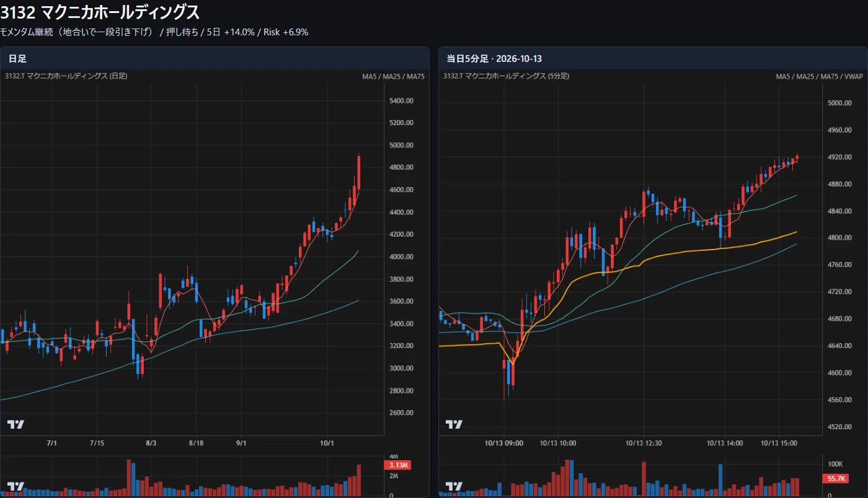The image size is (868, 498).
Task: Click the 7/15 date axis label
Action: pyautogui.click(x=97, y=443)
